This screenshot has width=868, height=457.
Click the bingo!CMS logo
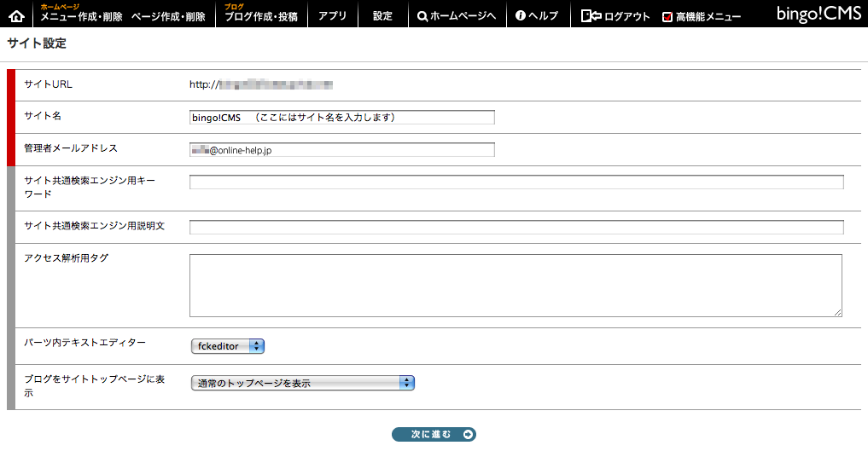click(818, 14)
